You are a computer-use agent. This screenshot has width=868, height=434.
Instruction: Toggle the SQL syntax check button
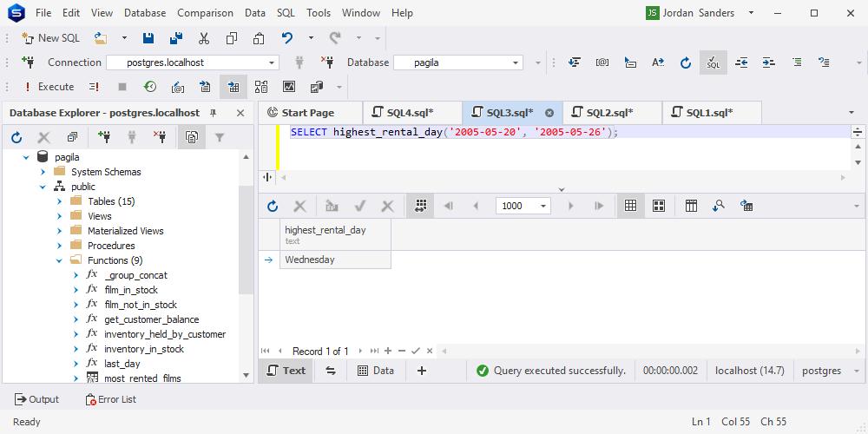coord(713,62)
